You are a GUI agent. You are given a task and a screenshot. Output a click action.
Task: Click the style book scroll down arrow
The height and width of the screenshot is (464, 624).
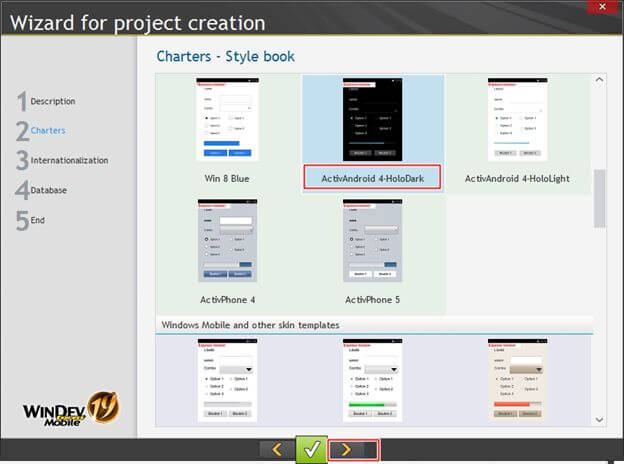coord(599,420)
